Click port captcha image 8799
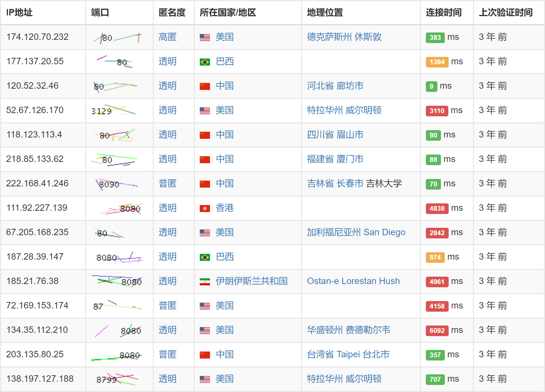Viewport: 545px width, 392px height. pyautogui.click(x=117, y=379)
